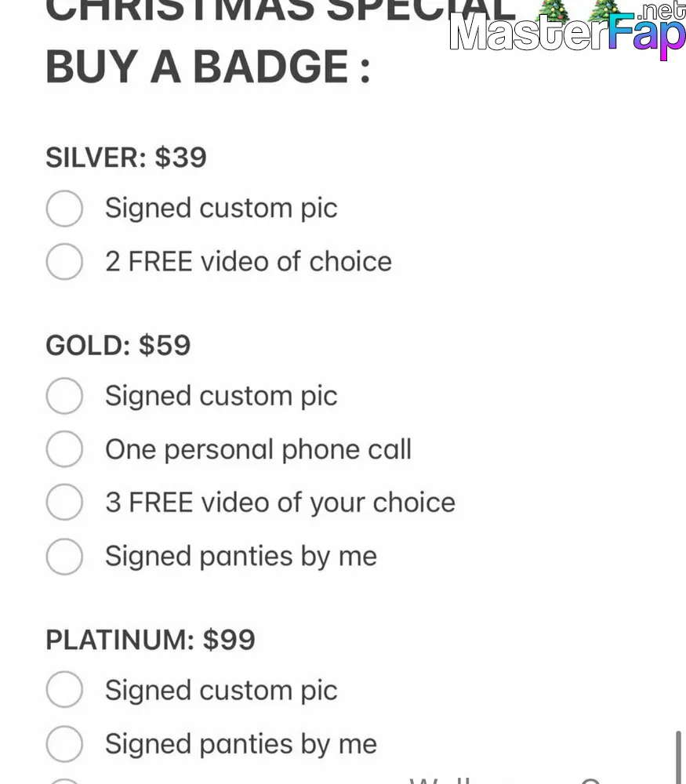Image resolution: width=686 pixels, height=784 pixels.
Task: Select the GOLD: $59 heading
Action: [118, 345]
